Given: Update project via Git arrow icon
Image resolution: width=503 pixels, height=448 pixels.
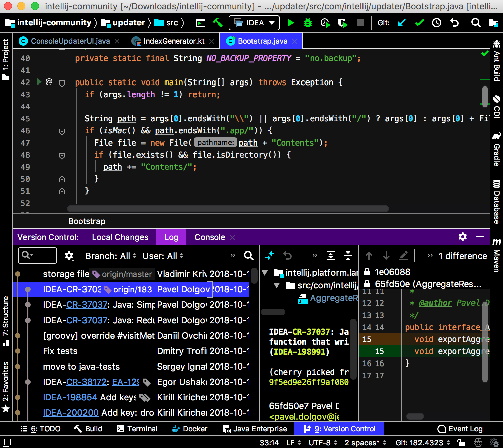Looking at the screenshot, I should click(x=402, y=23).
